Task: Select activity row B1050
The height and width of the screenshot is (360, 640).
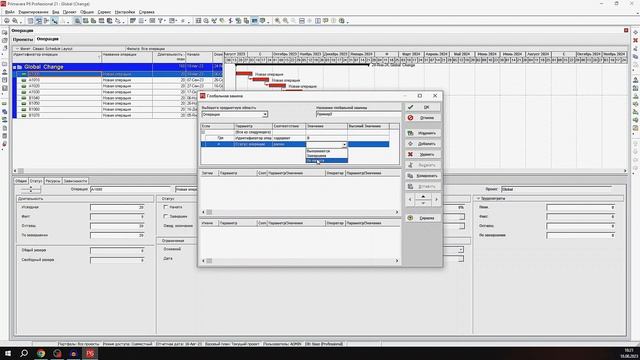Action: (x=118, y=104)
